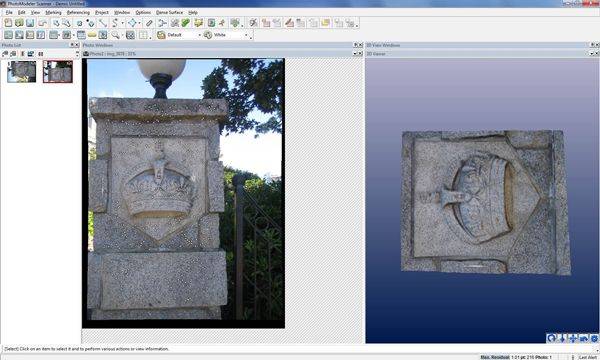This screenshot has width=600, height=360.
Task: Select the magnifier zoom tool
Action: 115,35
